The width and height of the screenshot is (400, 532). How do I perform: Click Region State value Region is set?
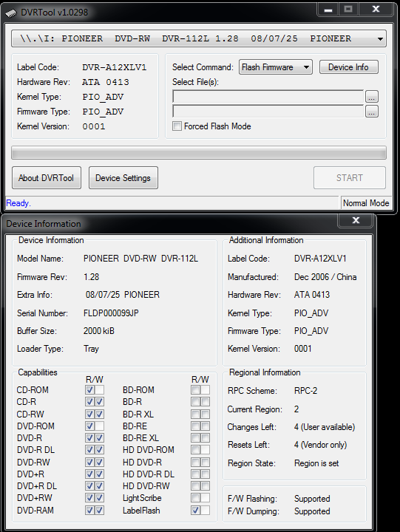click(316, 463)
